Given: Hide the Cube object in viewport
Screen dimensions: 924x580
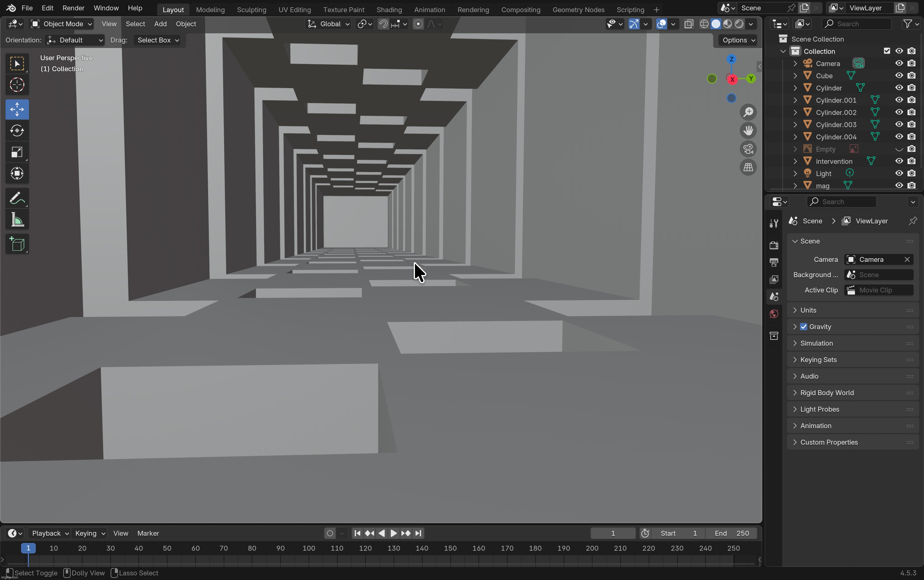Looking at the screenshot, I should tap(899, 75).
